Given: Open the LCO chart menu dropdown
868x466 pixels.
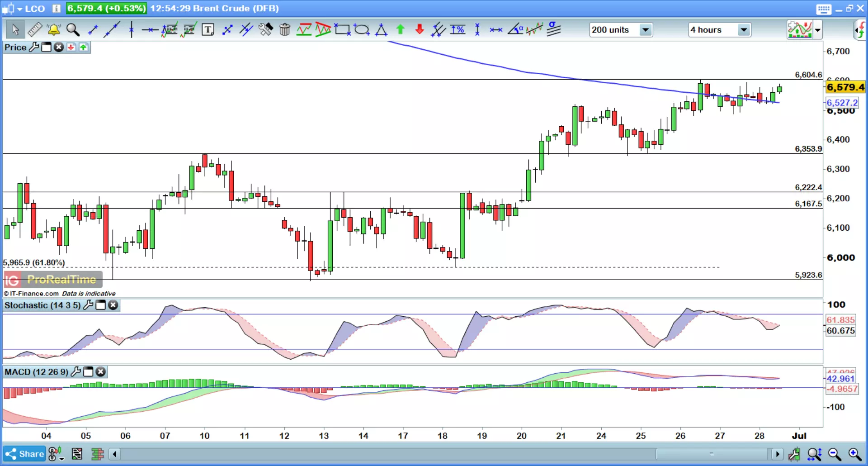Looking at the screenshot, I should point(20,9).
